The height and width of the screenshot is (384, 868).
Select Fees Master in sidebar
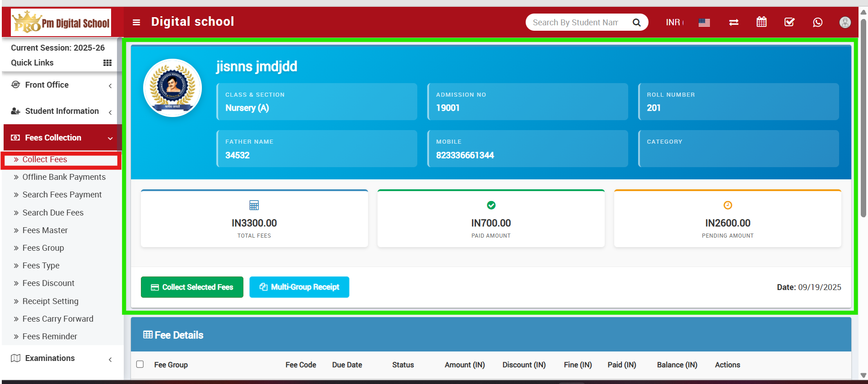tap(45, 230)
